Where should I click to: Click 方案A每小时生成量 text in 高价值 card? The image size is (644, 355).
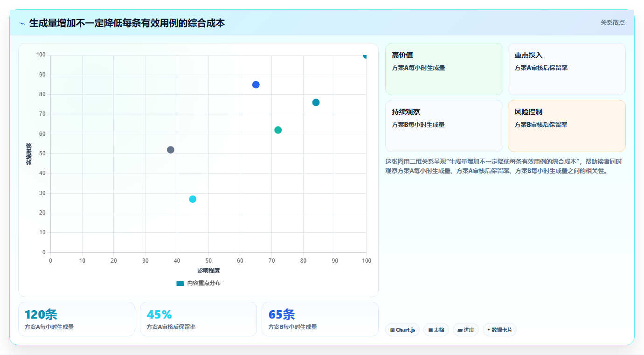pyautogui.click(x=418, y=68)
